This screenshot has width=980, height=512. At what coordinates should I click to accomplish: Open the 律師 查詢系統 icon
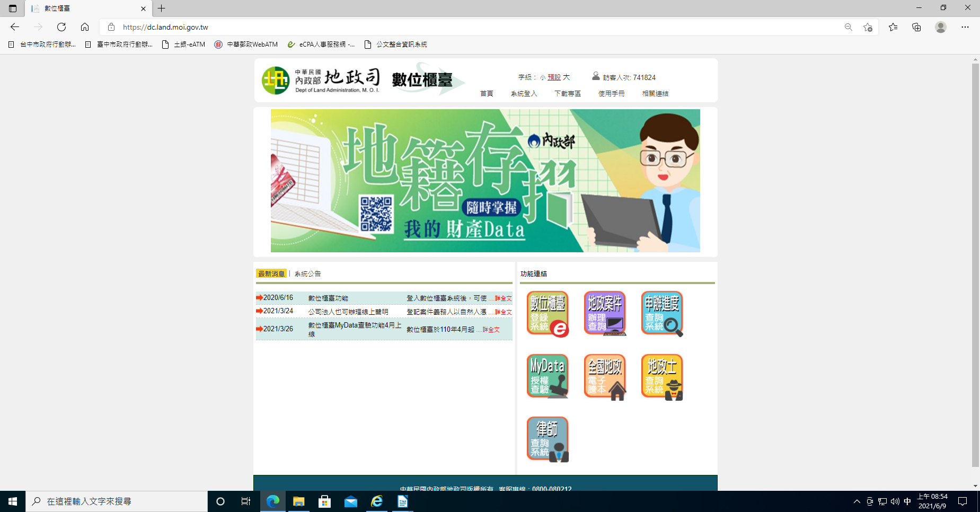click(x=548, y=439)
